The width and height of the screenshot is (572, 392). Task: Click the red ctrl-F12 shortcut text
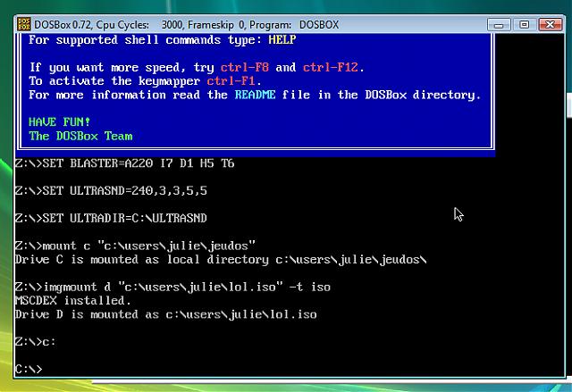(331, 67)
